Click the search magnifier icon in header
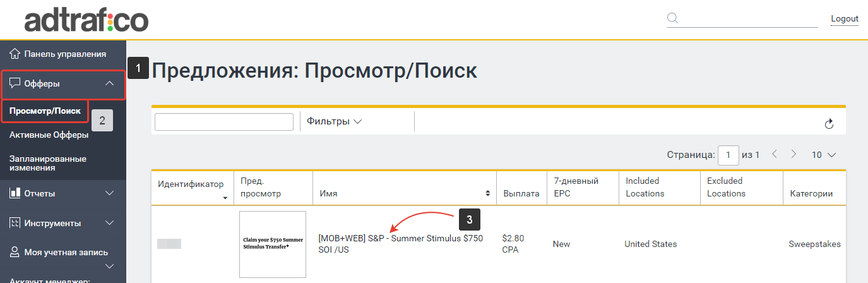The width and height of the screenshot is (868, 283). tap(673, 17)
